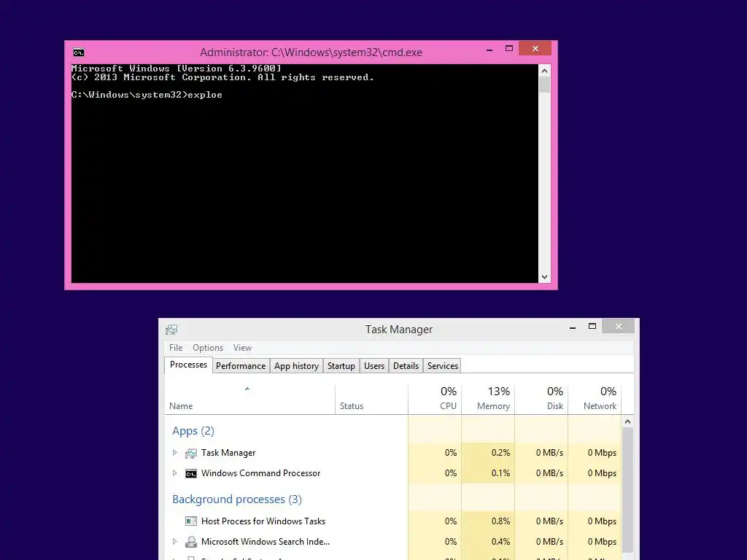The image size is (747, 560).
Task: Click 0.8% memory value for Host Process
Action: click(500, 521)
